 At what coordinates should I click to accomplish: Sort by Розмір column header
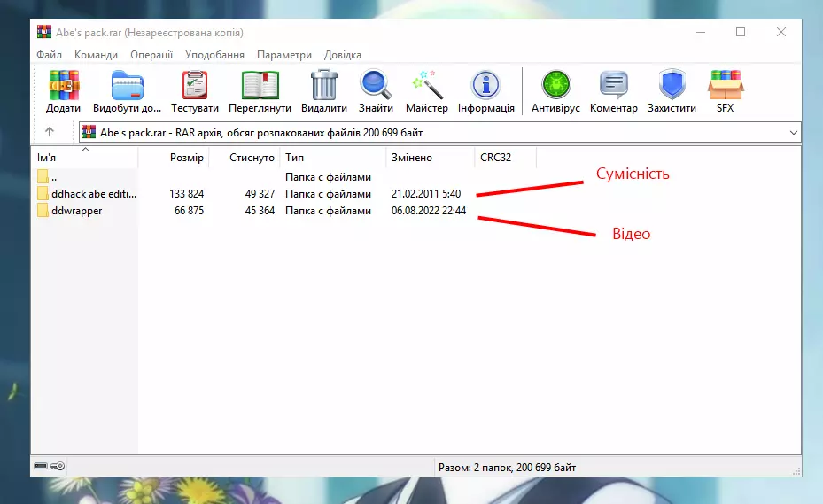click(174, 158)
